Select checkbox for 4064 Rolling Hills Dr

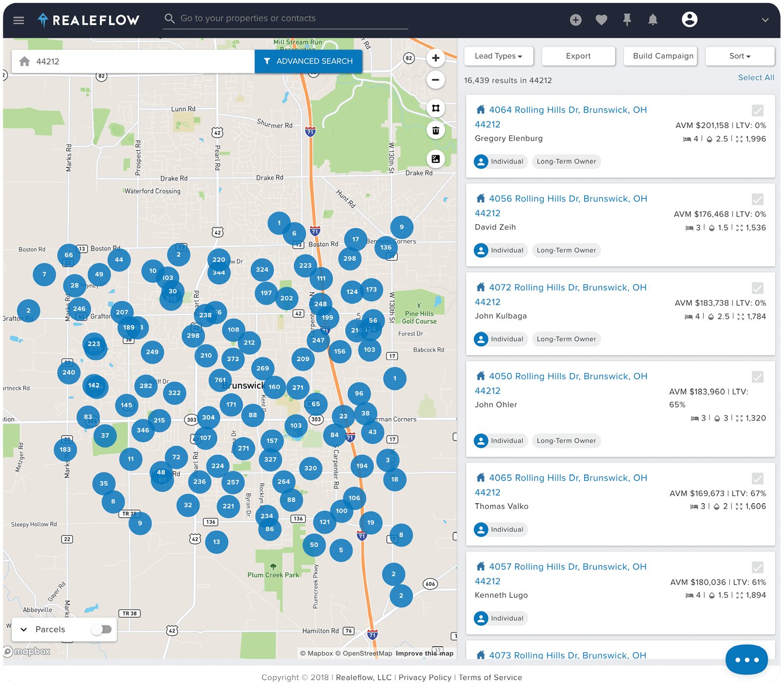pos(758,111)
